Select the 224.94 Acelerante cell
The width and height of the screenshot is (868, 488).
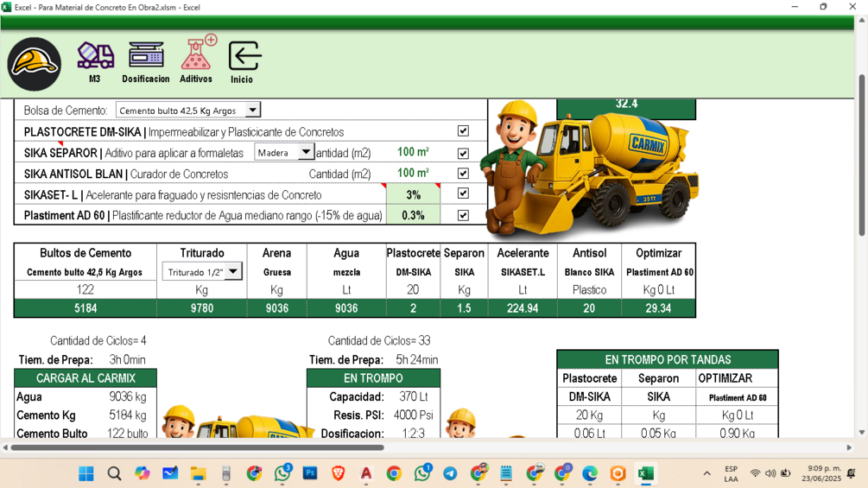point(523,308)
